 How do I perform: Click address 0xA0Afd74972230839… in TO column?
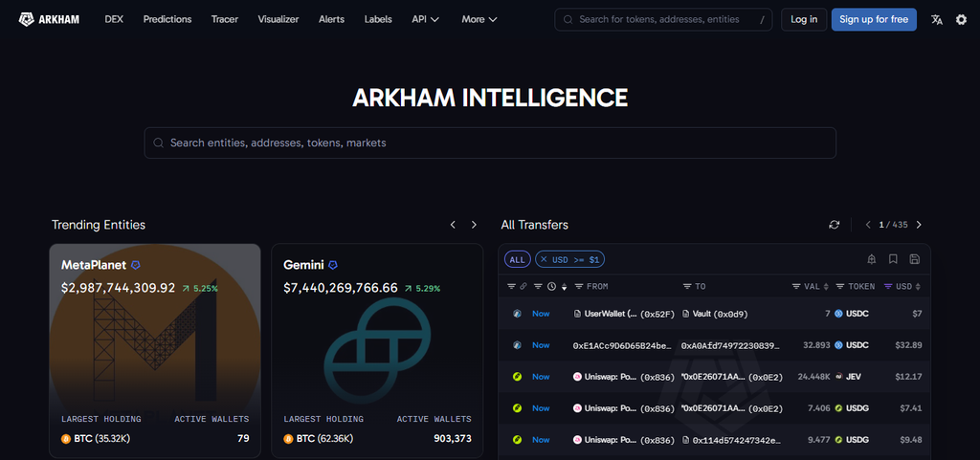(x=730, y=345)
